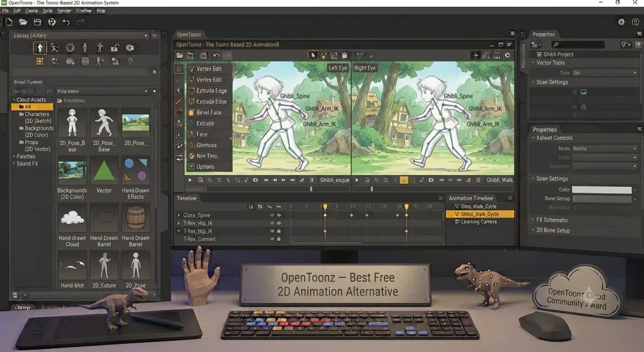
Task: Click camera snapshot icon in left viewer bar
Action: [x=255, y=180]
